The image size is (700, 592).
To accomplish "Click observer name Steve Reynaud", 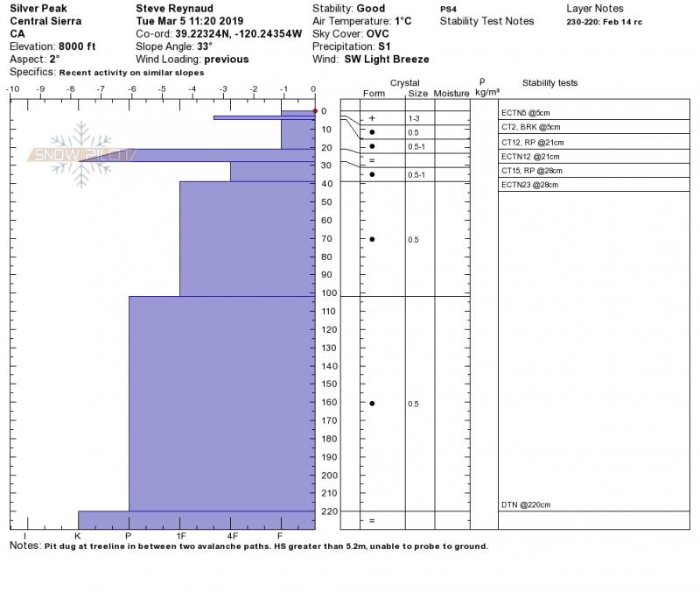I will point(173,9).
